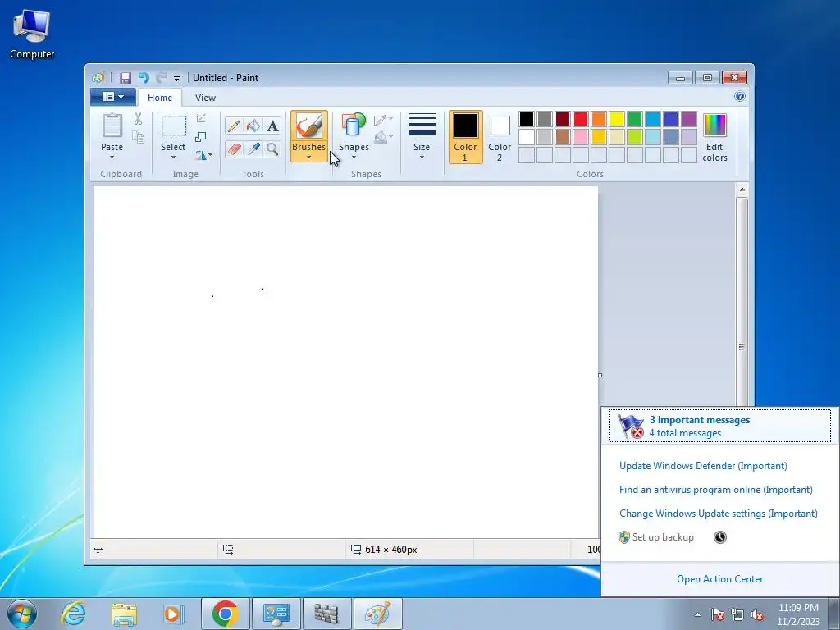840x630 pixels.
Task: Select the Fill with color bucket tool
Action: click(x=253, y=126)
